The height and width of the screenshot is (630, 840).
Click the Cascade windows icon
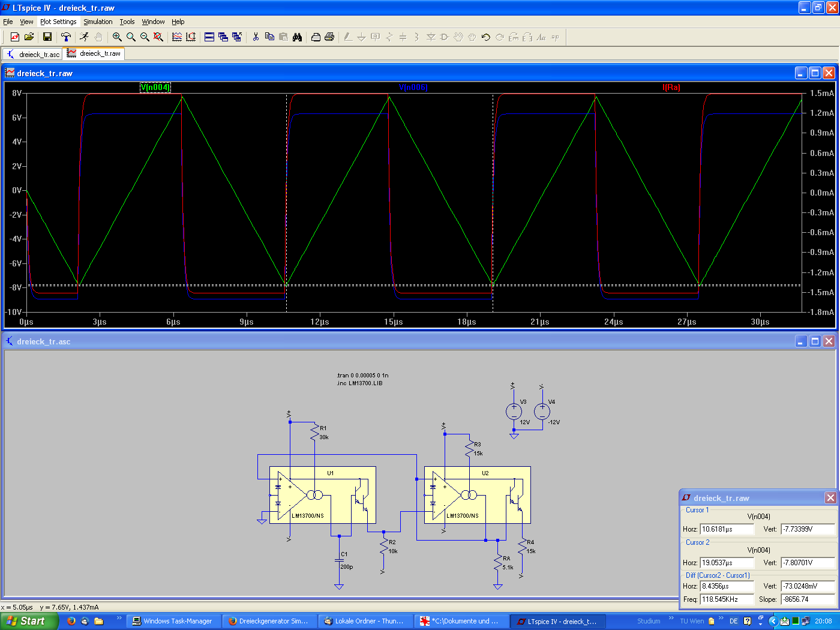pyautogui.click(x=223, y=37)
